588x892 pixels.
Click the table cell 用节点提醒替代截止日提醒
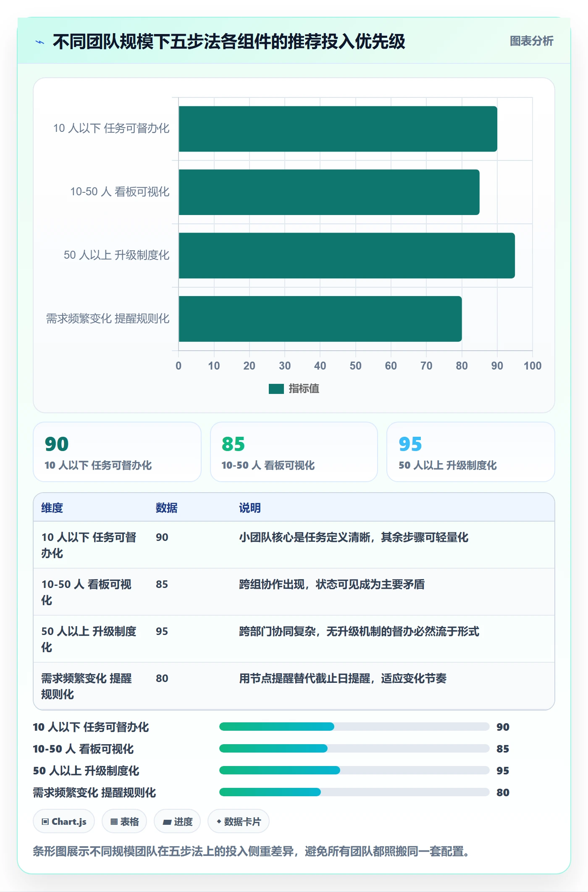343,678
